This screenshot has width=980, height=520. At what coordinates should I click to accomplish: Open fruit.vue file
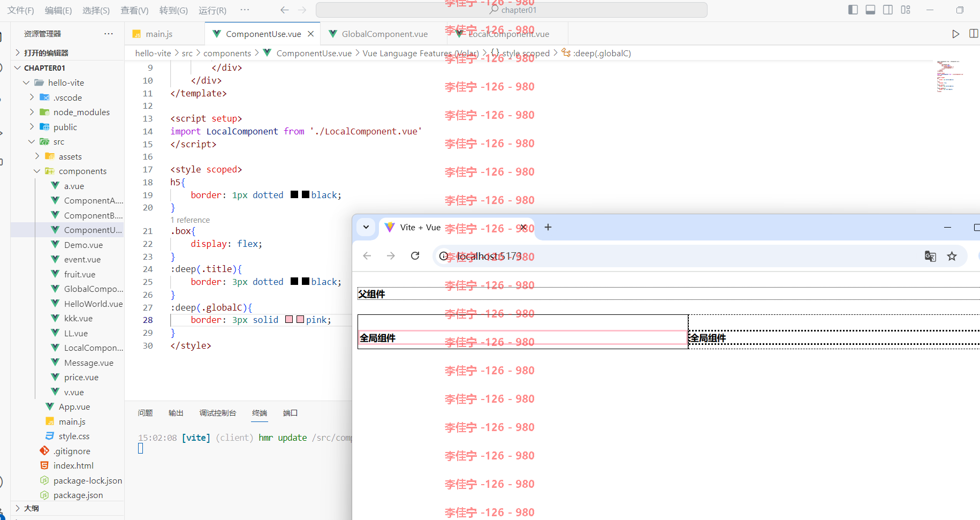[80, 274]
